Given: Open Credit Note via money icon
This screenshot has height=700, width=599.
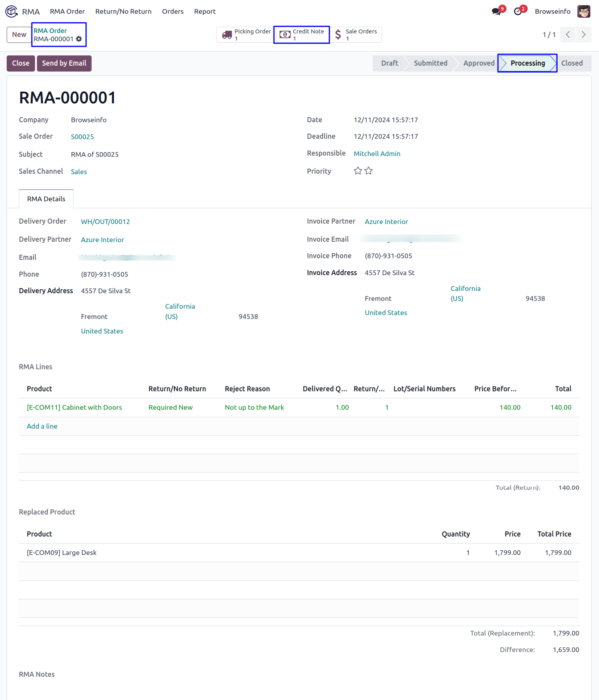Looking at the screenshot, I should point(285,35).
